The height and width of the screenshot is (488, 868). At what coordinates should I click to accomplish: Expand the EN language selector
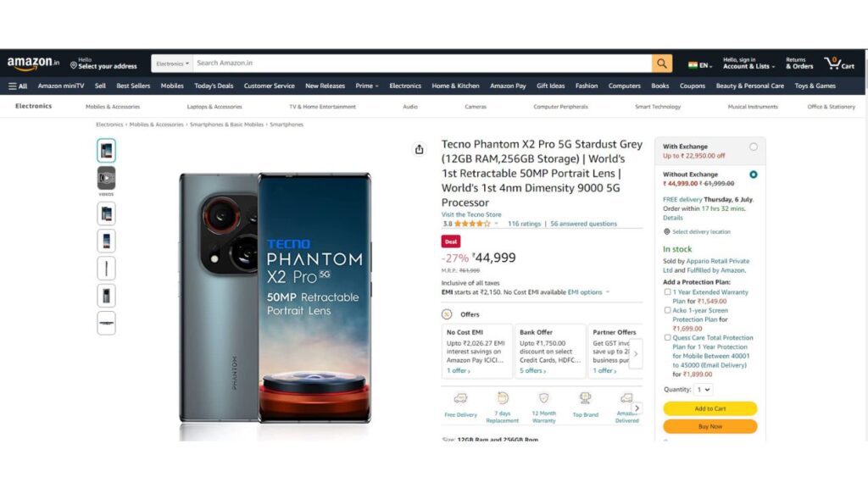click(699, 64)
